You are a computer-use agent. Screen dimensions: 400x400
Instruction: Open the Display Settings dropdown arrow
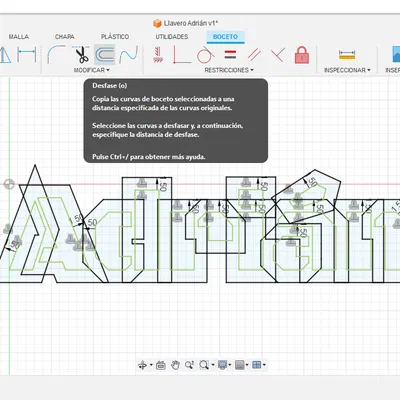230,365
